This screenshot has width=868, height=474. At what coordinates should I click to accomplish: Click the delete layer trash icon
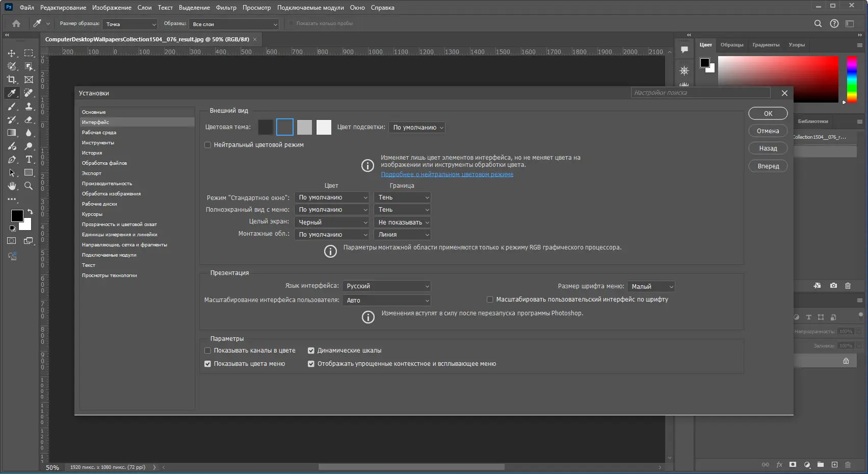tap(848, 465)
